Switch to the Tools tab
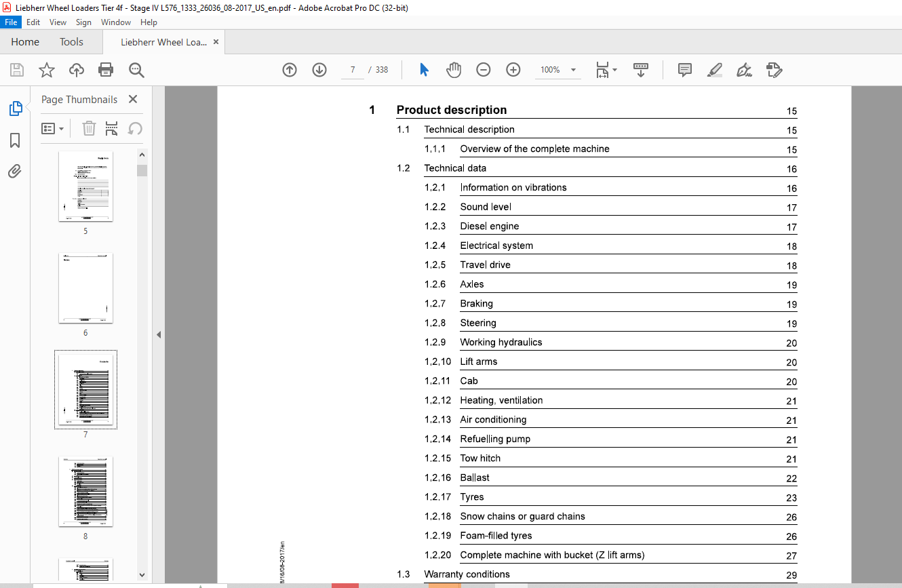 71,42
